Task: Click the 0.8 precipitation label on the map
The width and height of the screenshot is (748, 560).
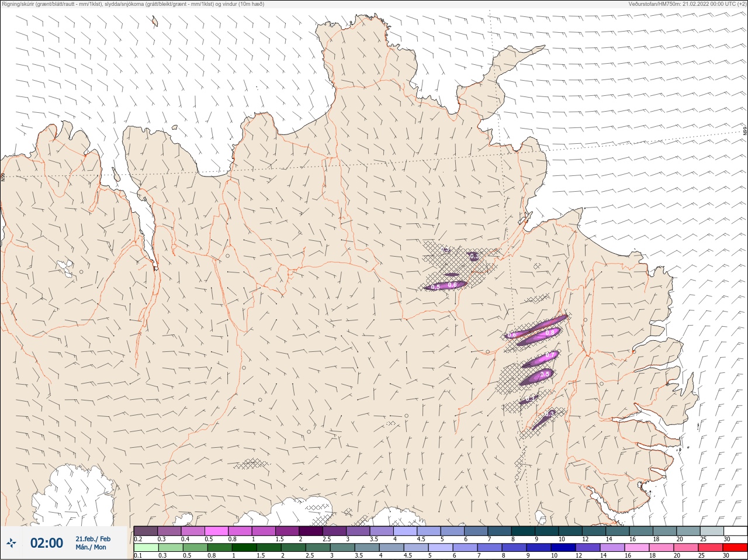Action: pos(549,333)
